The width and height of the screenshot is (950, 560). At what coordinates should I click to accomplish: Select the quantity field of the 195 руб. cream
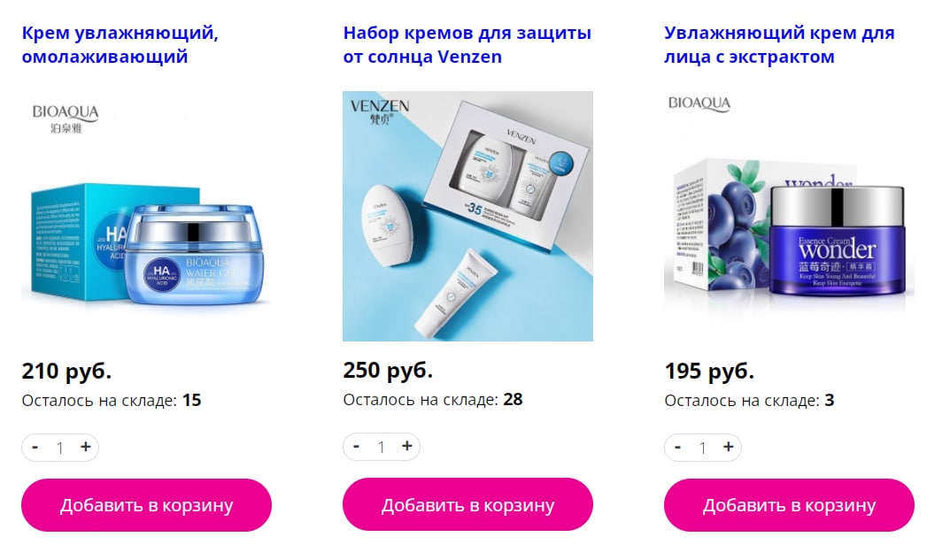[x=702, y=448]
